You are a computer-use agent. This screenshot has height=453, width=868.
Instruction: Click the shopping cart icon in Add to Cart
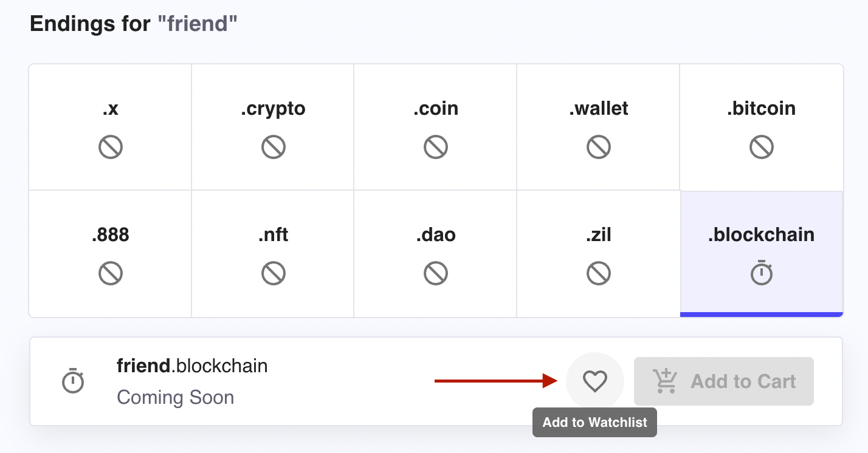point(665,381)
